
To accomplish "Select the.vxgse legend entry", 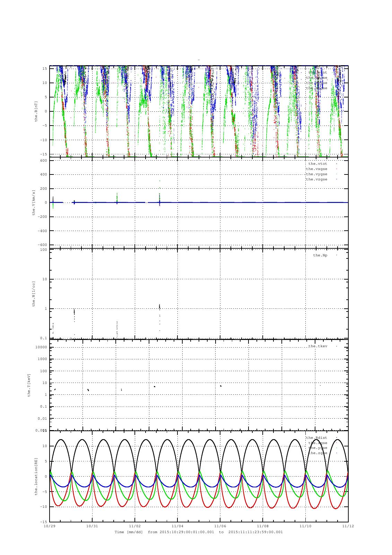I will point(316,169).
